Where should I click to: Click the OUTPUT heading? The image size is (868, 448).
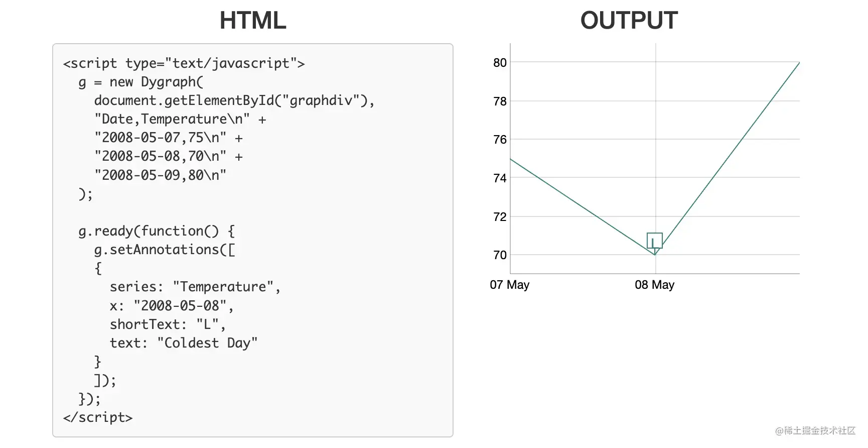point(629,21)
